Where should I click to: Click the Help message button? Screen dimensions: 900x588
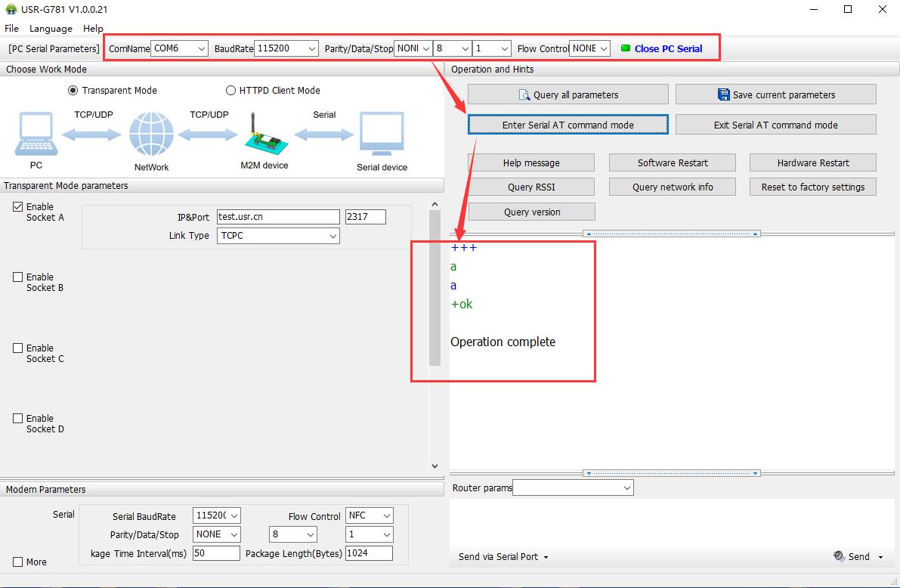(531, 162)
